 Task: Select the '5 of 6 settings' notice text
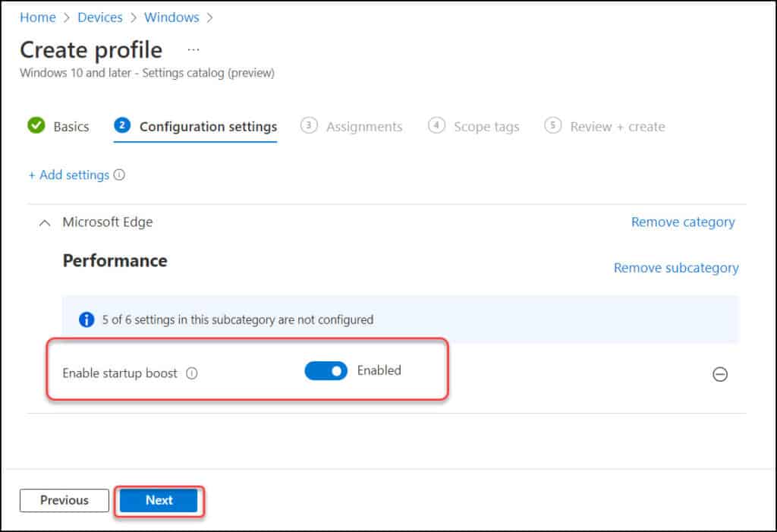pyautogui.click(x=238, y=320)
